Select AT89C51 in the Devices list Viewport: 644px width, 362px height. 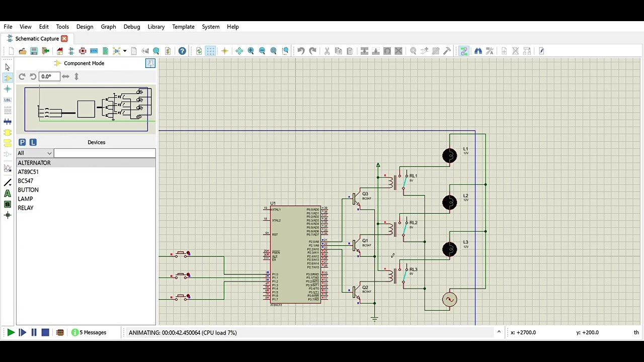pyautogui.click(x=86, y=172)
